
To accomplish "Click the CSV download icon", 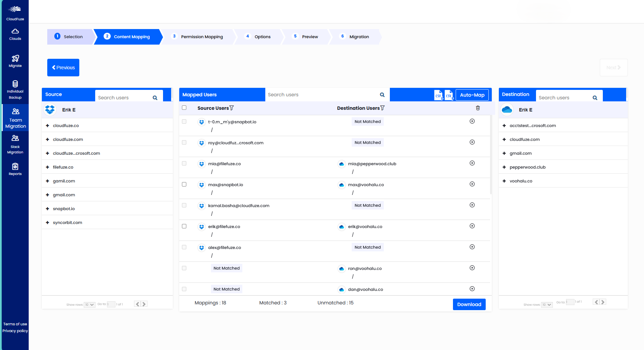I will (x=438, y=95).
